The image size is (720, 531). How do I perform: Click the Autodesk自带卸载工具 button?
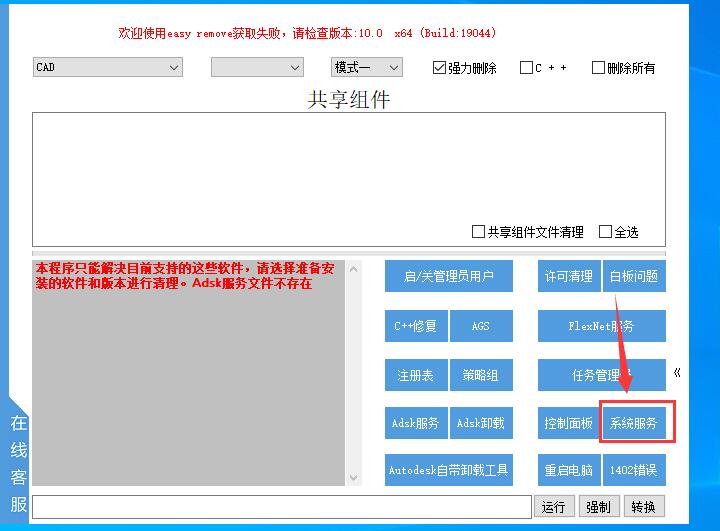click(448, 470)
